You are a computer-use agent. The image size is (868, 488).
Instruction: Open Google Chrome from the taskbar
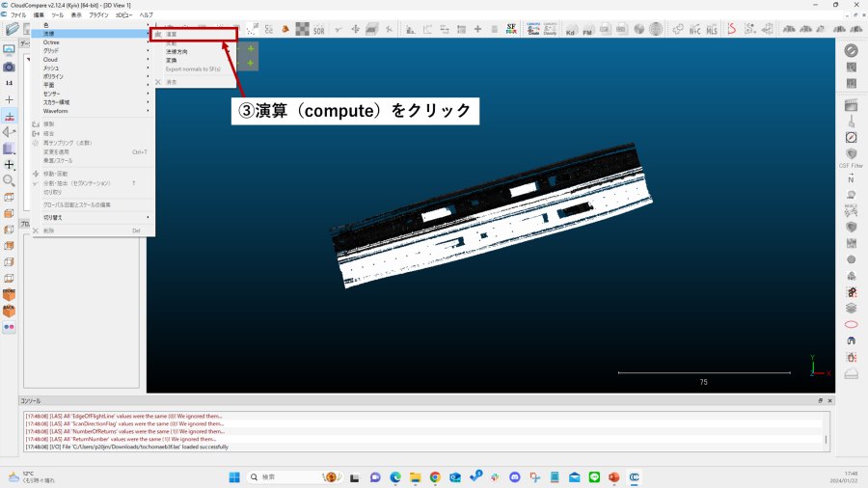pos(435,477)
